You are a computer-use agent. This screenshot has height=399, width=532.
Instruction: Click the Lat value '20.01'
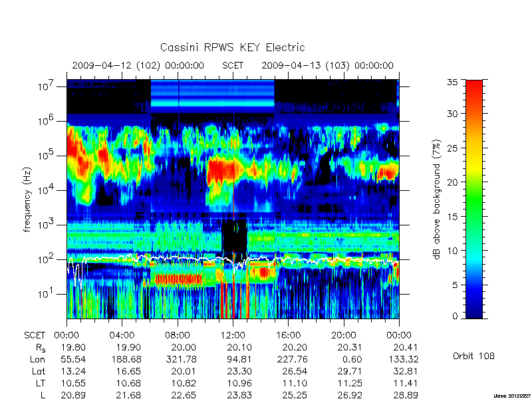coord(184,371)
